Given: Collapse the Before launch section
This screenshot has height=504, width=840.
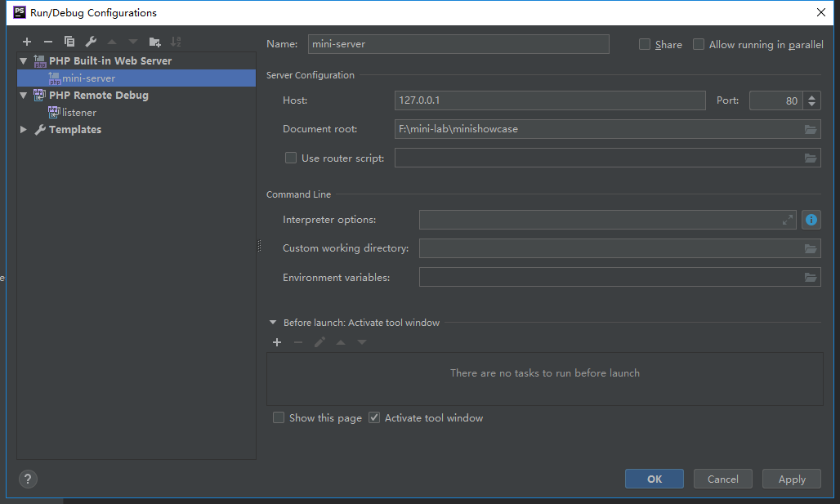Looking at the screenshot, I should 273,323.
